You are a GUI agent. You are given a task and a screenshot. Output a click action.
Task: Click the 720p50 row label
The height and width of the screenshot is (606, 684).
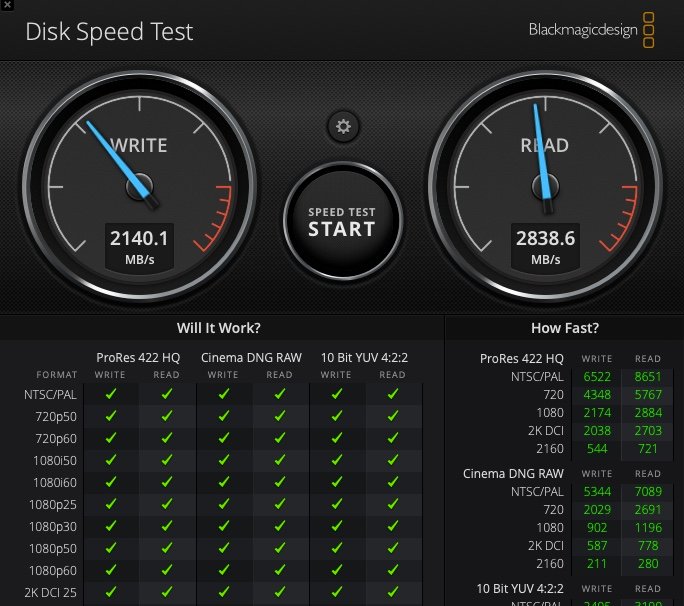(x=56, y=417)
